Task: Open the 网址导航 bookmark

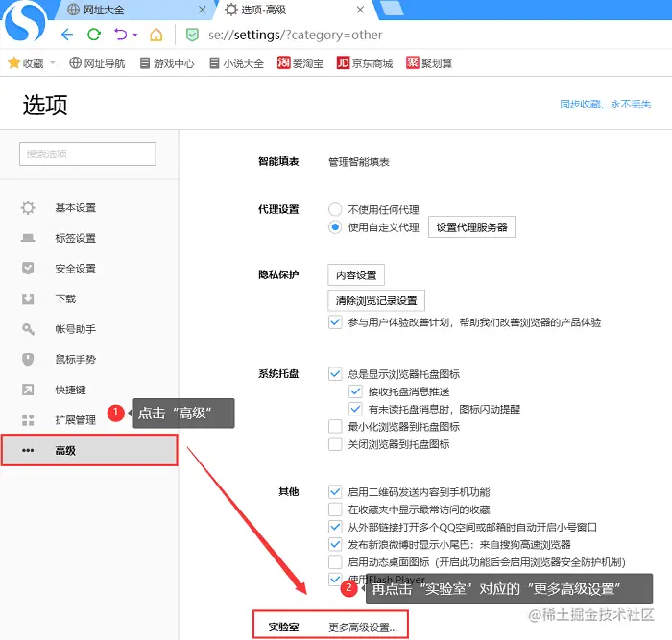Action: click(97, 63)
